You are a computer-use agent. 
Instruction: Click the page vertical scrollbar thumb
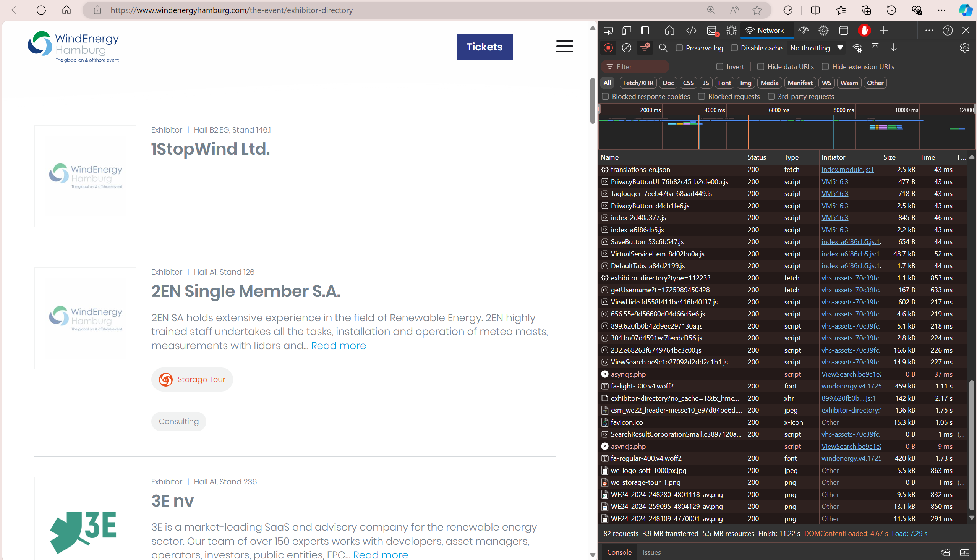[593, 101]
